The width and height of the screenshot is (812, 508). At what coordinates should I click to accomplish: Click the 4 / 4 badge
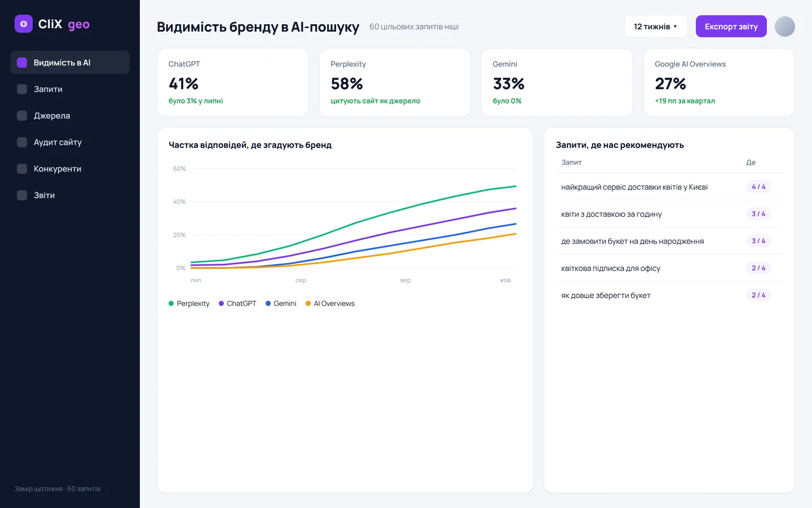[758, 187]
